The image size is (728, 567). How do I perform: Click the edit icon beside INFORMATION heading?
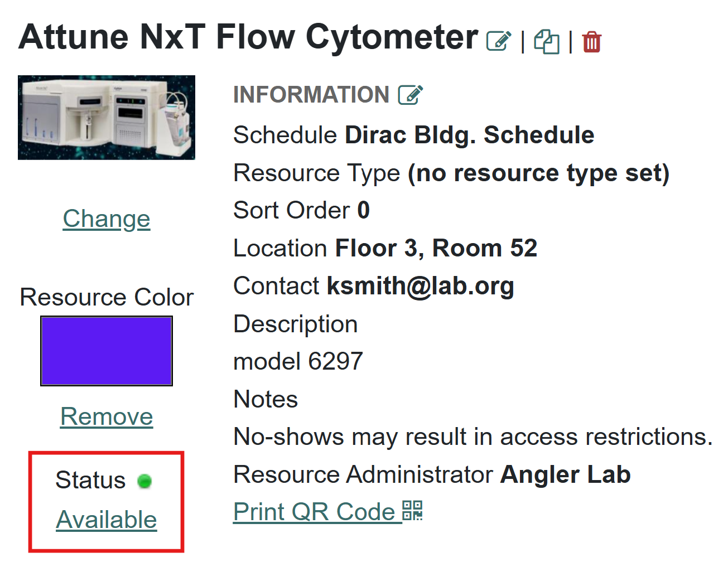pyautogui.click(x=411, y=95)
